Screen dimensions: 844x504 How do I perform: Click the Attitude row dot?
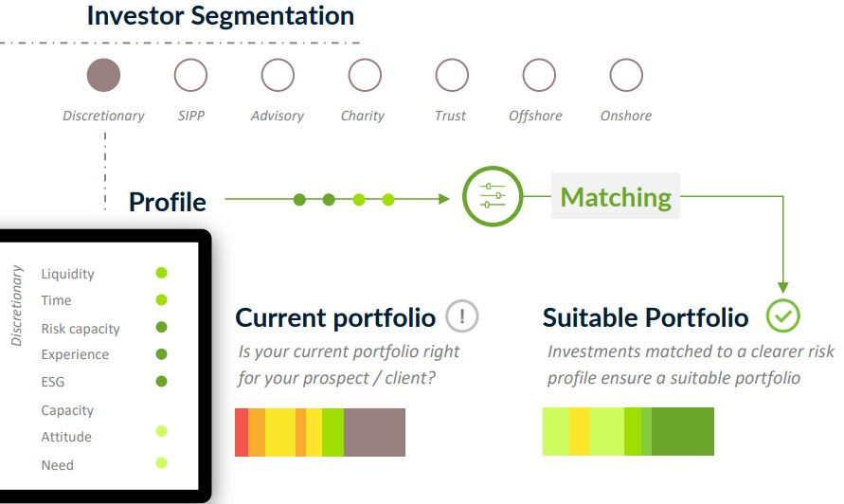coord(161,432)
